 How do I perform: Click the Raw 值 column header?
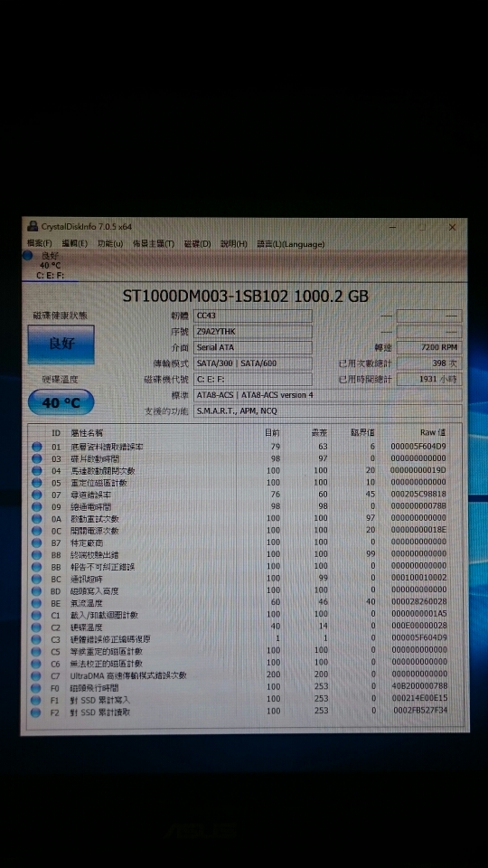(x=433, y=433)
